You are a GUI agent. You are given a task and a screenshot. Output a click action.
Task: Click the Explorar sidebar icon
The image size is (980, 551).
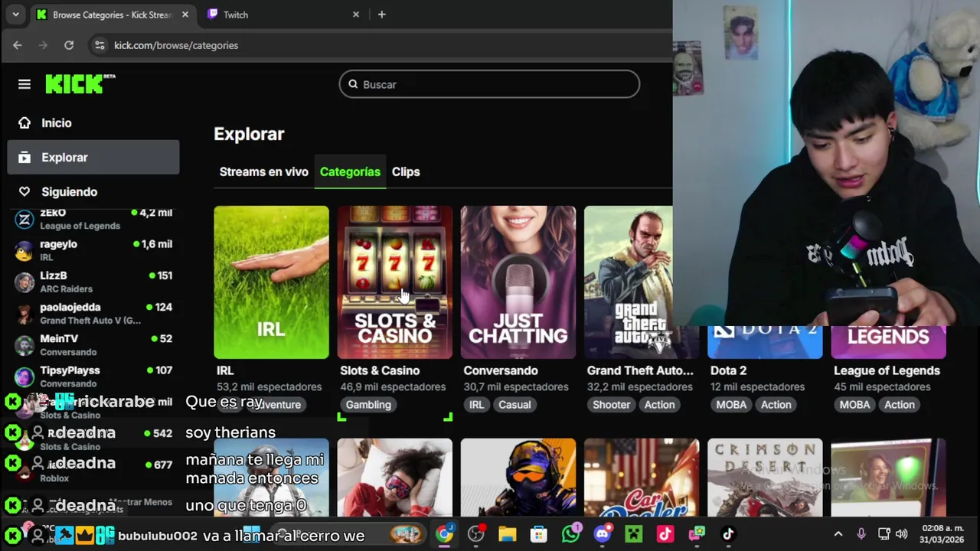24,157
